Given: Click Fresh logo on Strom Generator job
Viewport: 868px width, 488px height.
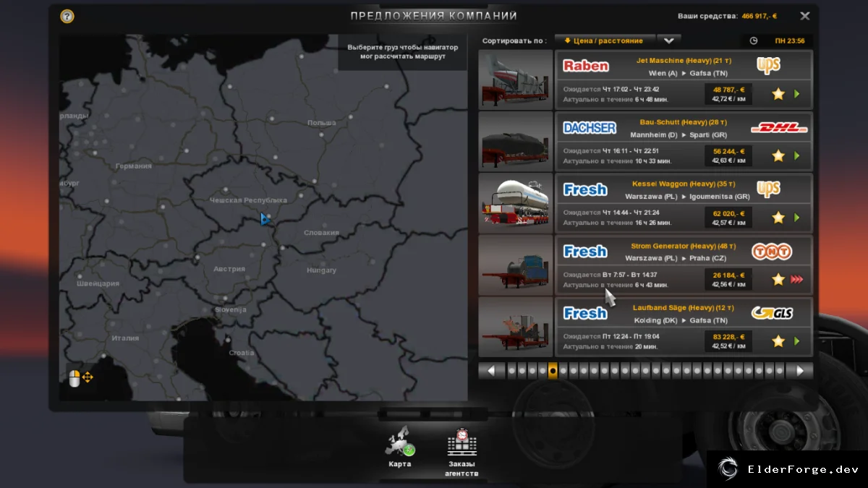Looking at the screenshot, I should point(585,251).
